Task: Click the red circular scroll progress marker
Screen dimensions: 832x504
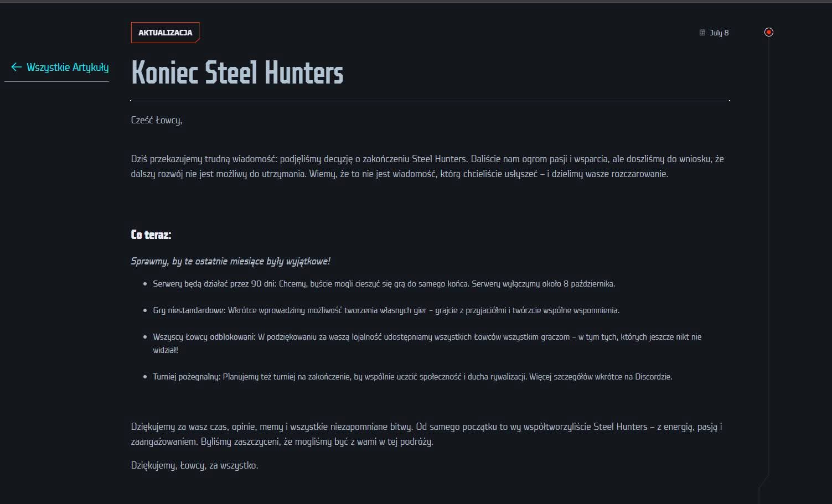Action: (768, 32)
